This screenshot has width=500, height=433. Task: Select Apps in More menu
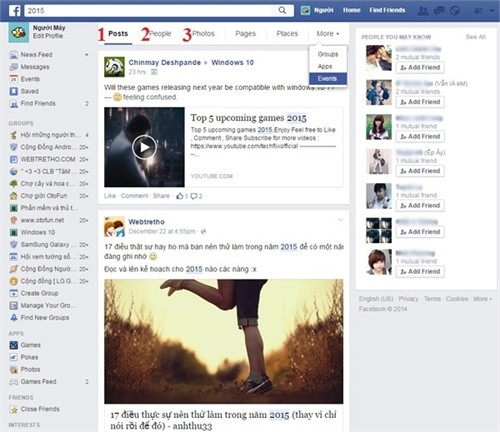(328, 66)
